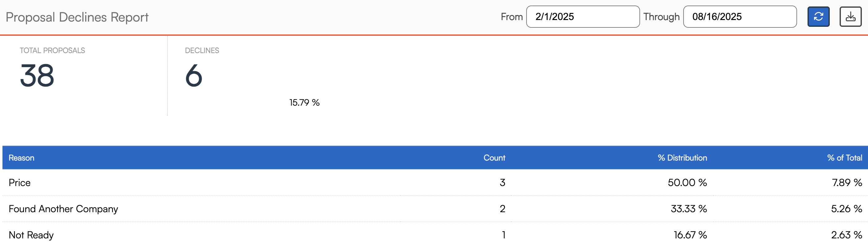
Task: Click the Count column header
Action: [494, 158]
